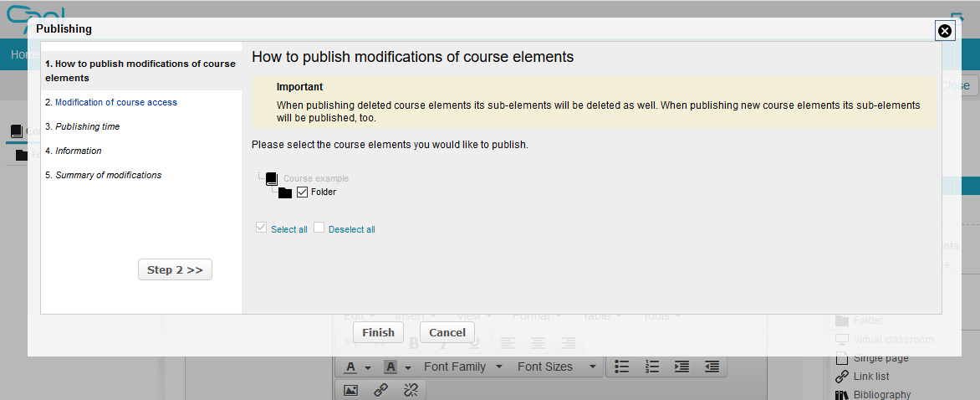Select the first wizard step about publishing modifications

pos(140,70)
